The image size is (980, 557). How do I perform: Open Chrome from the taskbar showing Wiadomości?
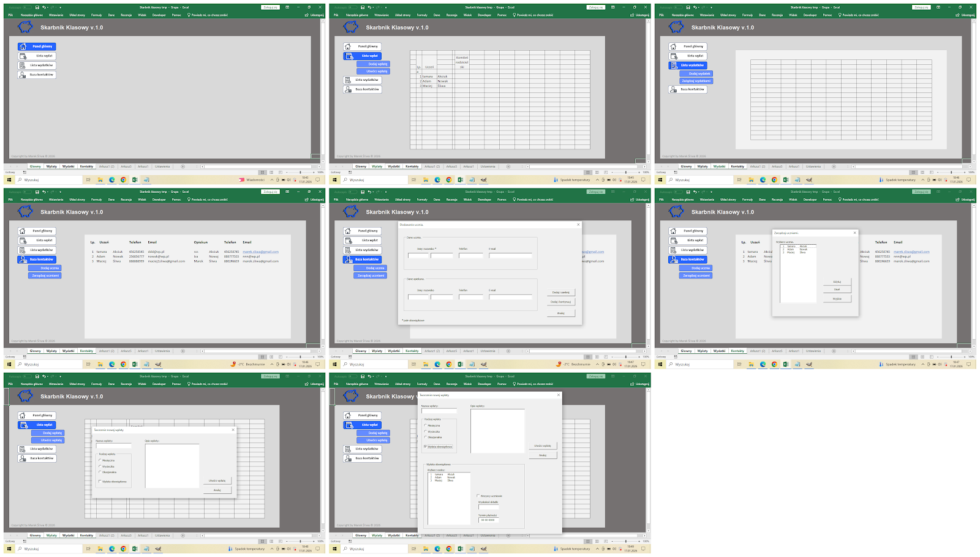click(124, 180)
